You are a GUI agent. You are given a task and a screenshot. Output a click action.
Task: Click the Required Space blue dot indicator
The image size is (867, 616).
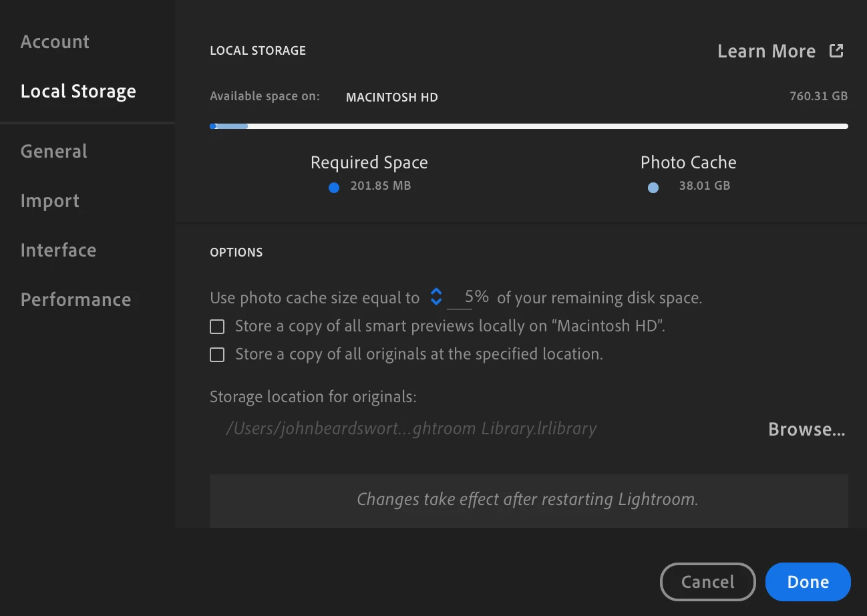[334, 188]
